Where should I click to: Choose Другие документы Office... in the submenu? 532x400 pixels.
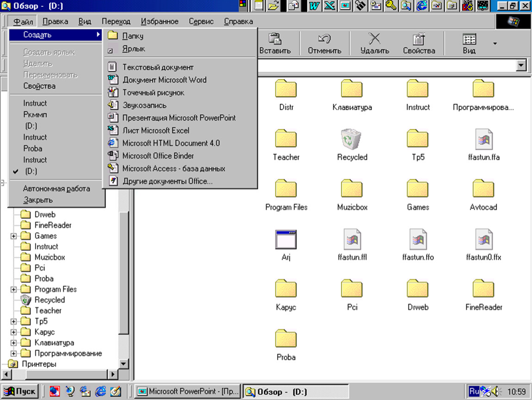pyautogui.click(x=181, y=181)
